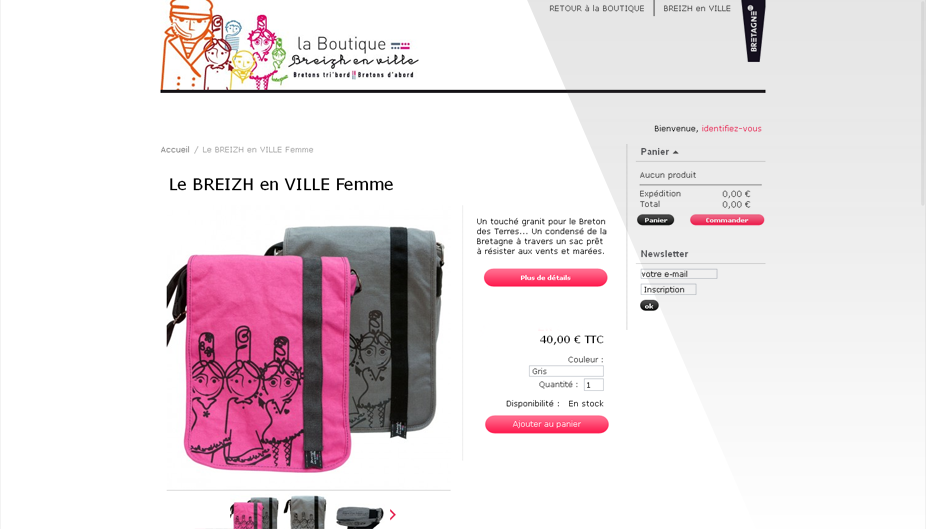Click the Breizh en ville boutique logo
Image resolution: width=926 pixels, height=529 pixels.
pyautogui.click(x=289, y=45)
